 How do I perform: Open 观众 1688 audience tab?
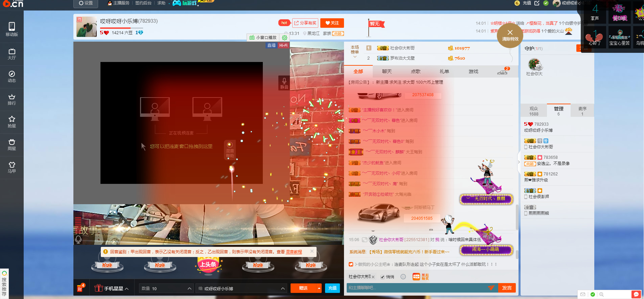tap(534, 111)
